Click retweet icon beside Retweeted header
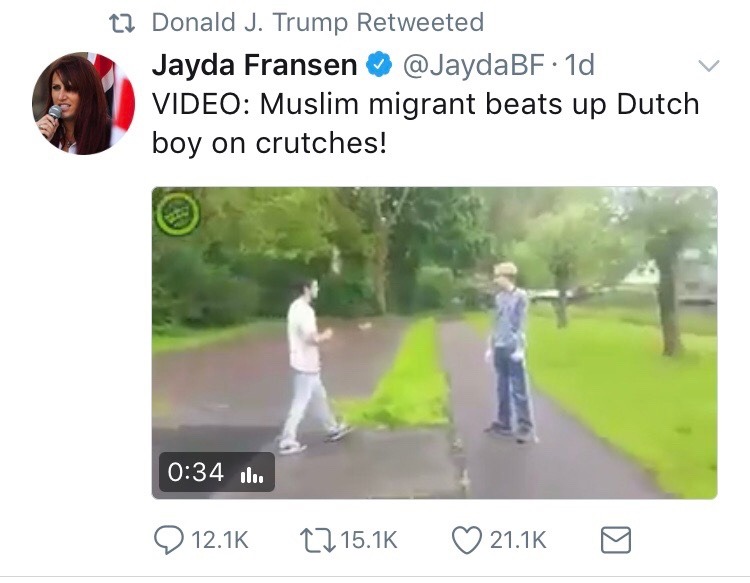Viewport: 750px width, 583px height. click(122, 23)
